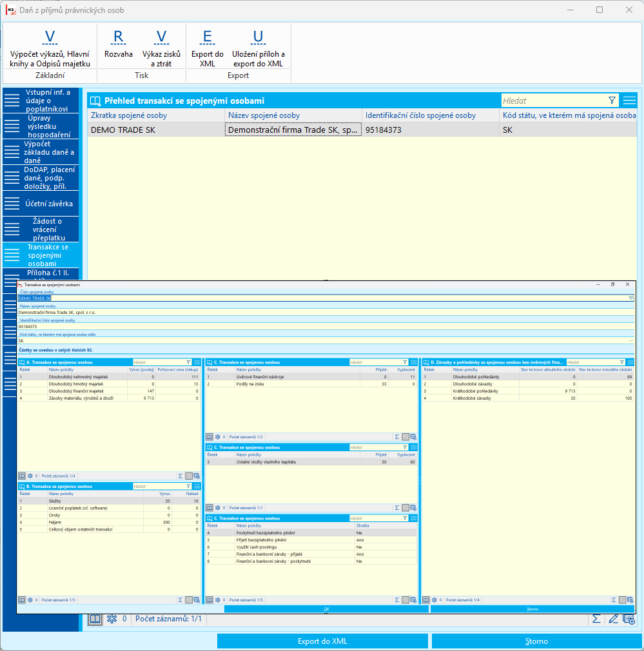Viewport: 644px width, 651px height.
Task: Open hamburger menu of panel B
Action: point(197,486)
